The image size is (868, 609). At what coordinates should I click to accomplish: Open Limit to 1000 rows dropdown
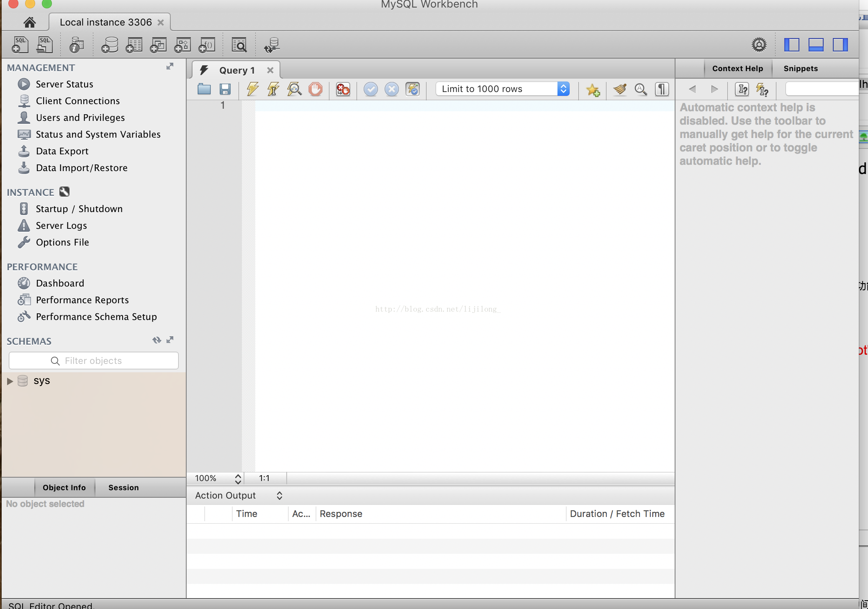click(x=503, y=89)
